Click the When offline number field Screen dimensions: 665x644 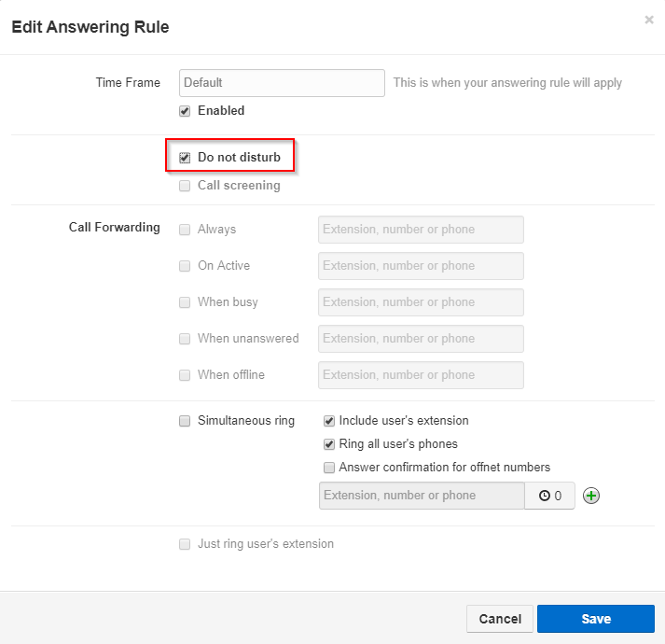point(421,375)
